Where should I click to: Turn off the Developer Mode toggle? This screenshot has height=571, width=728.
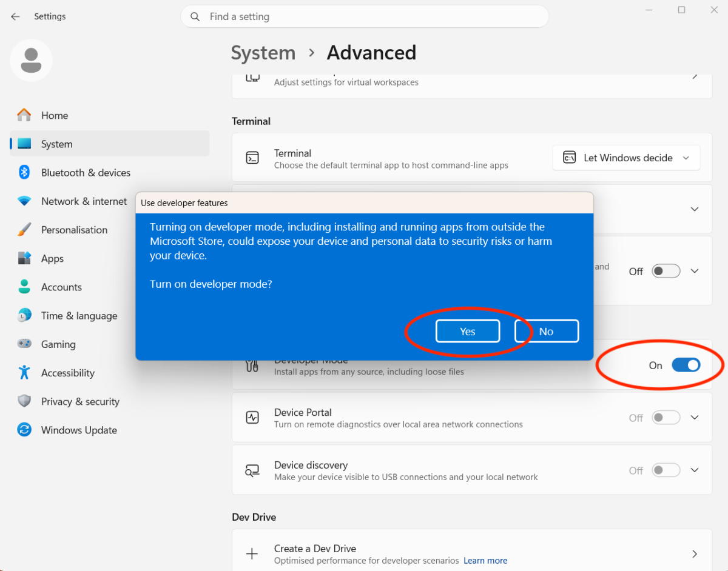pos(686,365)
